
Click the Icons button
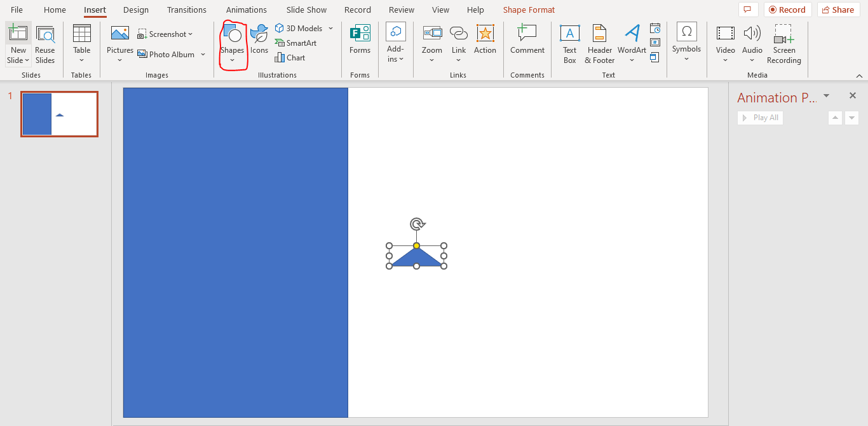tap(259, 39)
